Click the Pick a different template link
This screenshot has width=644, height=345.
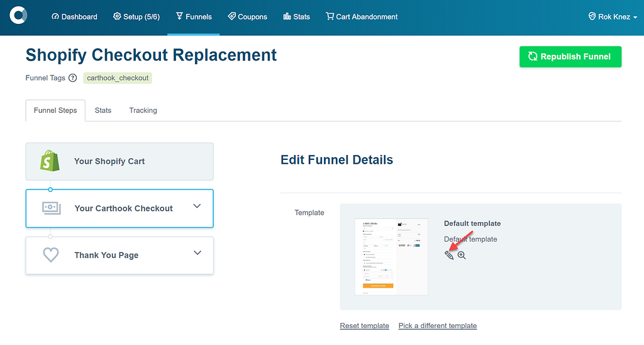438,325
